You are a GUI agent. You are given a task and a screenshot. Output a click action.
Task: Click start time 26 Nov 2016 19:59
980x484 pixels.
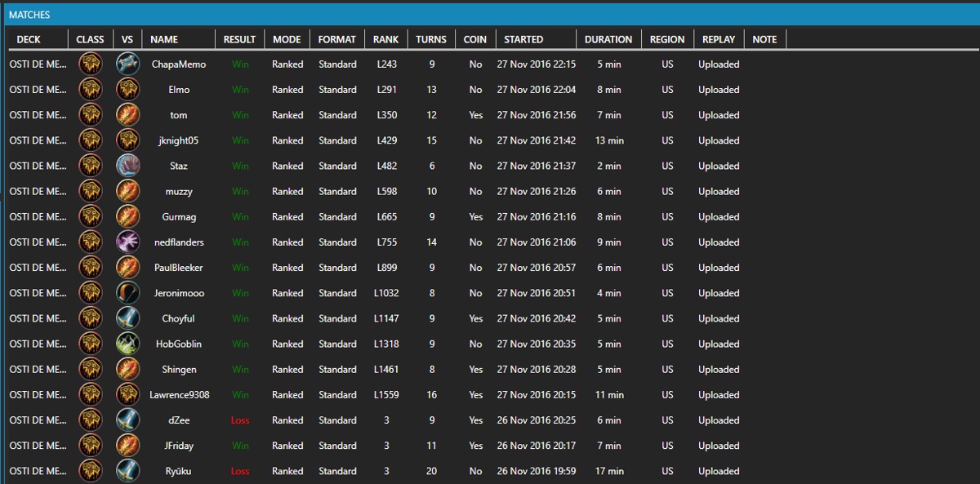536,471
